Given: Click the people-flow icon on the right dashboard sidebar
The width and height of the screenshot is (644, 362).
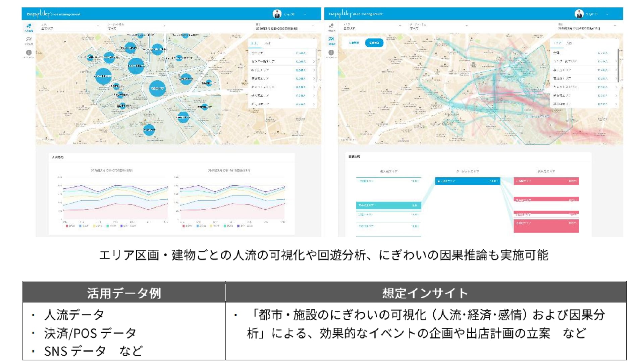Looking at the screenshot, I should pyautogui.click(x=331, y=25).
